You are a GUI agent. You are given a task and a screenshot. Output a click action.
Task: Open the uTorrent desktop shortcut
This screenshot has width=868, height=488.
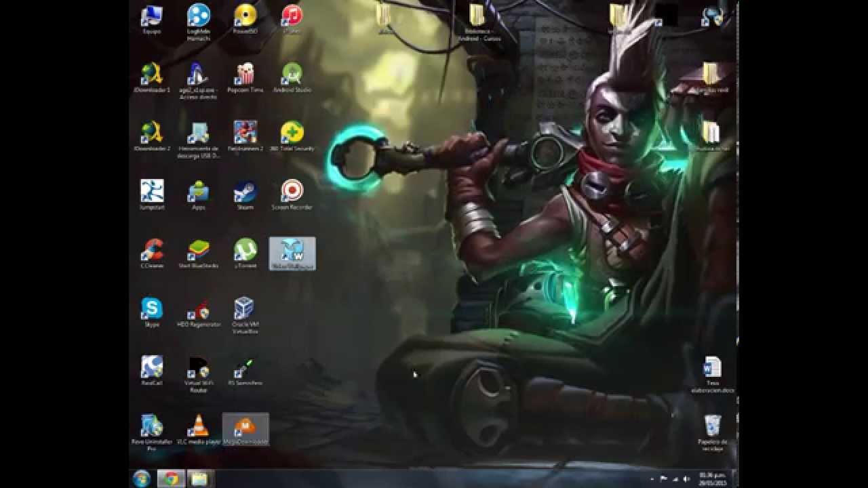point(245,253)
